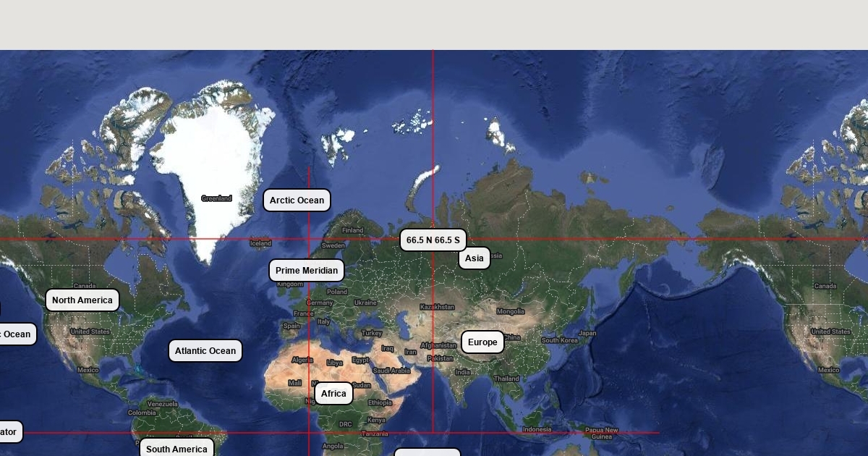
Task: Click the Sweden name on map
Action: pyautogui.click(x=333, y=245)
